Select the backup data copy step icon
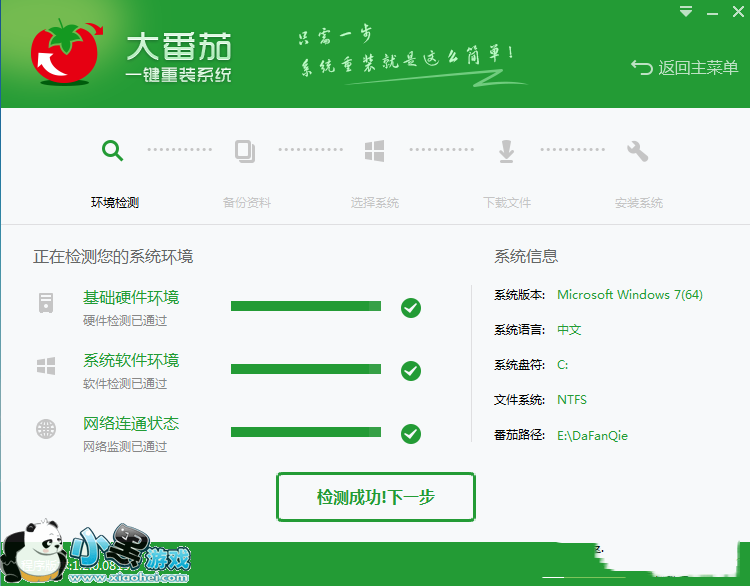Viewport: 750px width, 586px height. click(x=245, y=151)
